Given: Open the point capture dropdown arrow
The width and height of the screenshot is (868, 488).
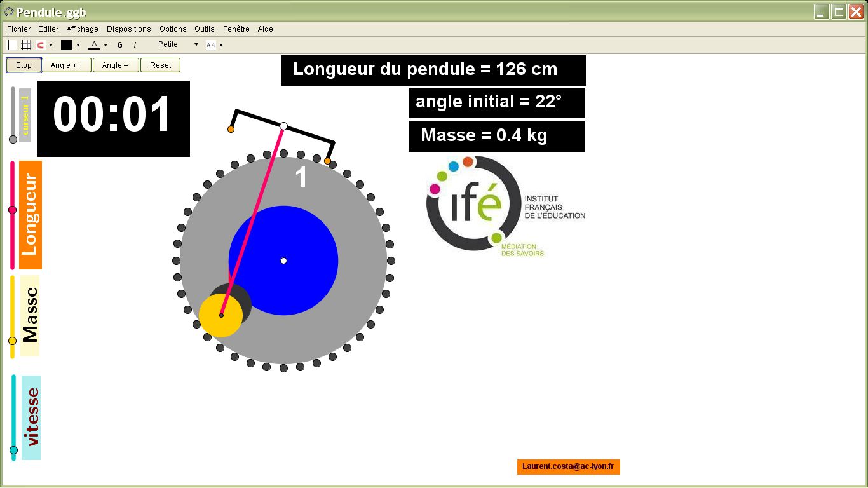Looking at the screenshot, I should pyautogui.click(x=51, y=45).
